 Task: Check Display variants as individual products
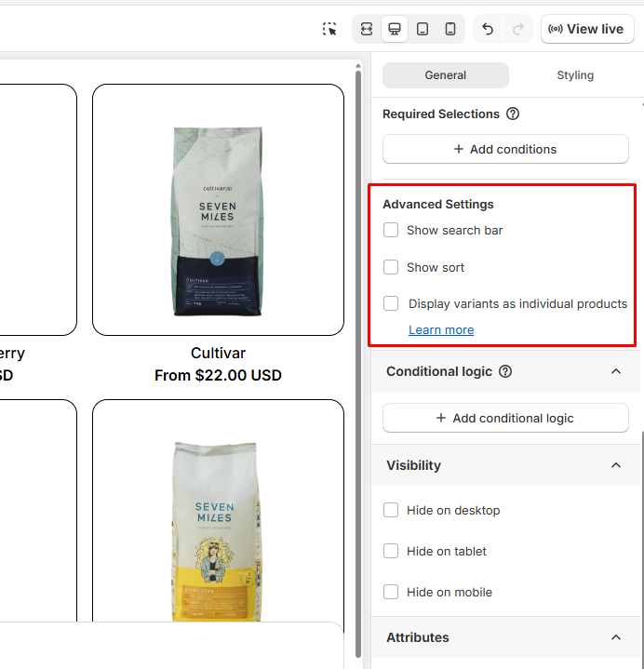tap(391, 303)
